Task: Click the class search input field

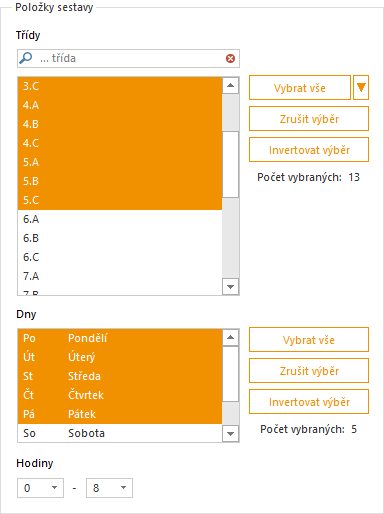Action: [x=128, y=58]
